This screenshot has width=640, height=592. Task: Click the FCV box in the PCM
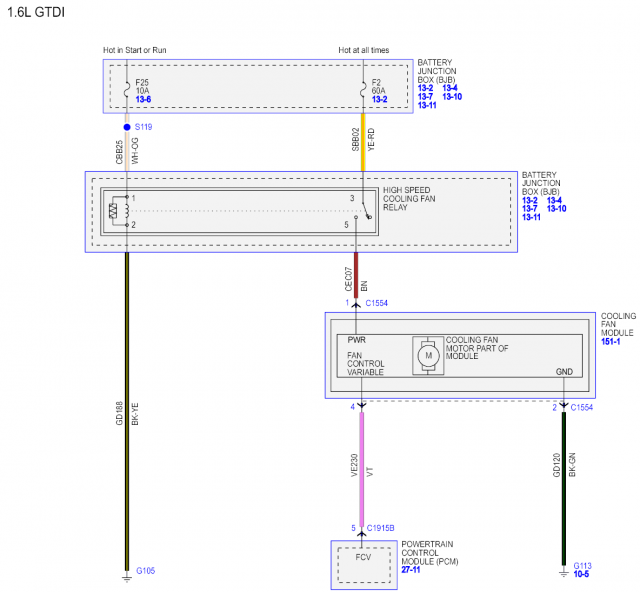click(364, 565)
